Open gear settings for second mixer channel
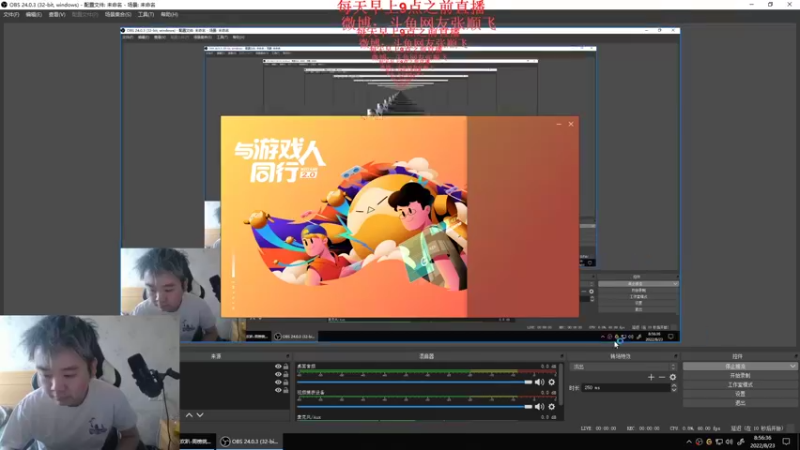The image size is (800, 450). pos(552,407)
